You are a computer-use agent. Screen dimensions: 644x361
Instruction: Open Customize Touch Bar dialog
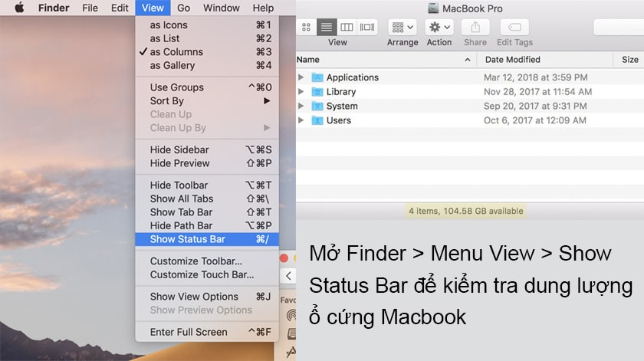point(207,274)
